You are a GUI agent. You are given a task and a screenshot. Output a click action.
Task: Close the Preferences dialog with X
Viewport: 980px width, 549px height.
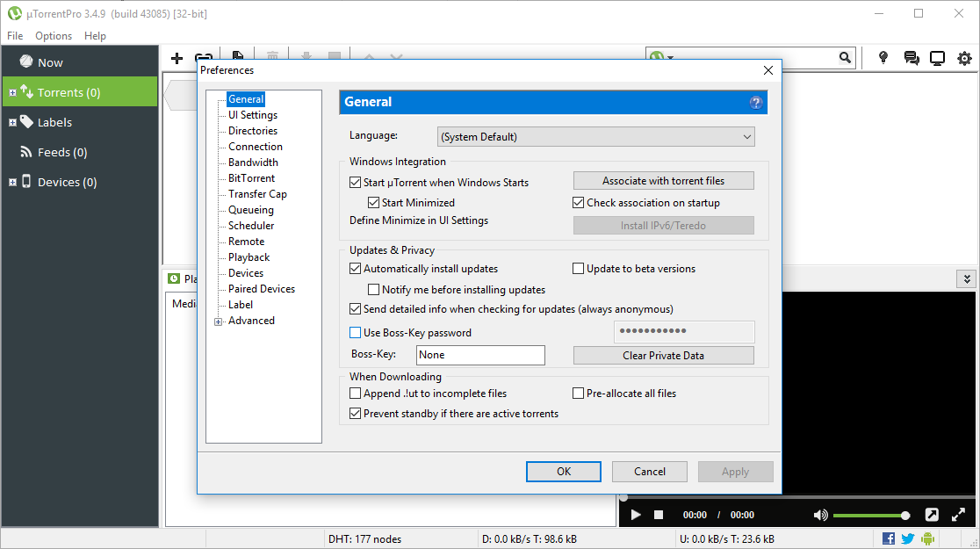(768, 70)
